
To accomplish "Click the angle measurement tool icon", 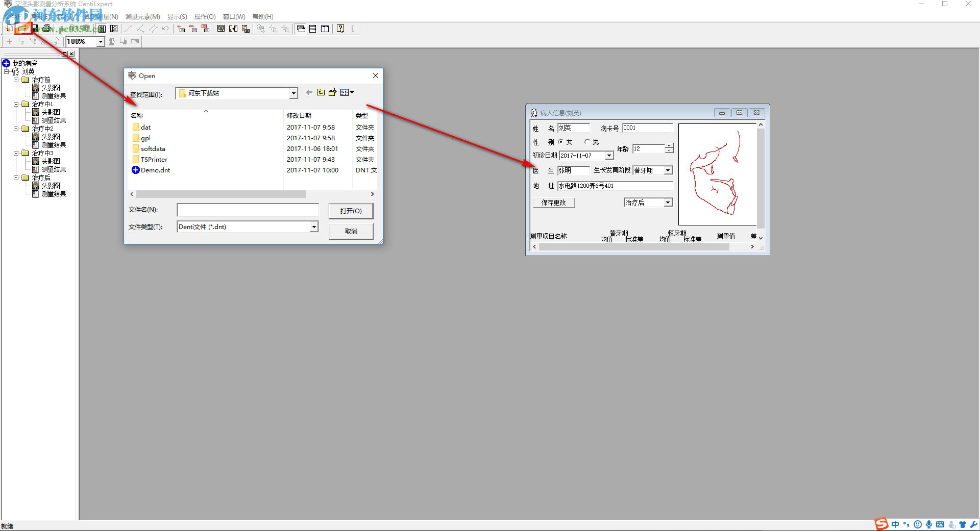I will pyautogui.click(x=140, y=29).
